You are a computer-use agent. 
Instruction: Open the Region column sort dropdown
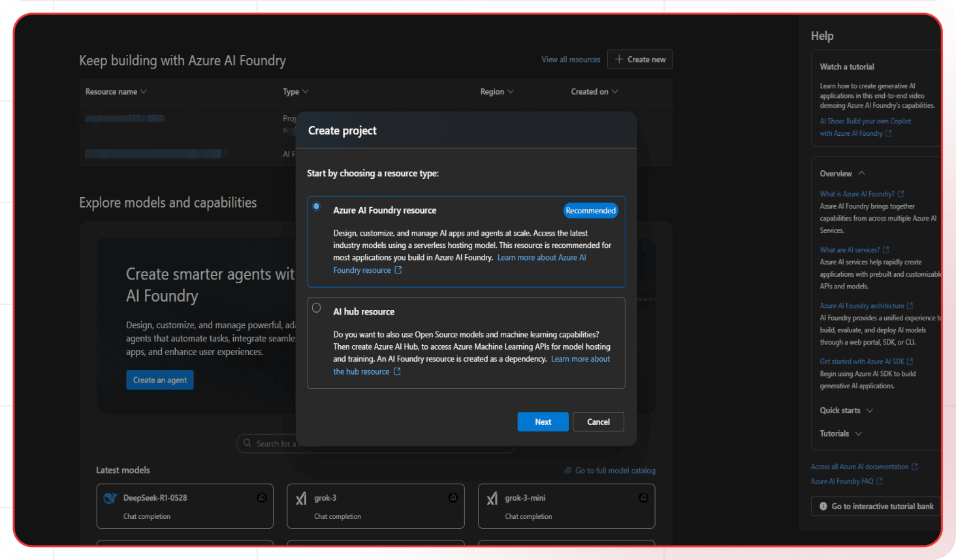[x=511, y=91]
